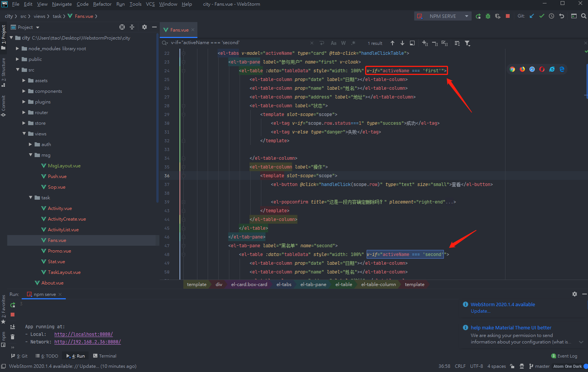Viewport: 588px width, 372px height.
Task: Collapse the views folder in tree
Action: pyautogui.click(x=24, y=134)
